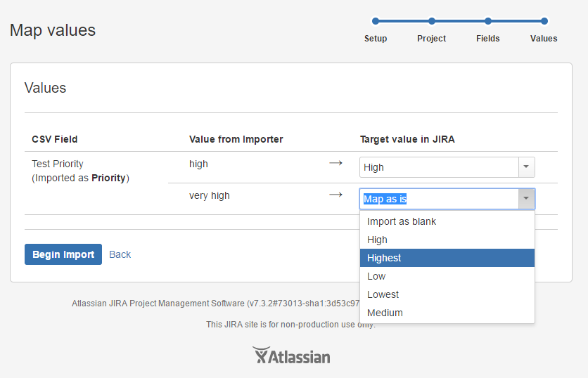Screen dimensions: 588x378
Task: Collapse the 'very high' dropdown arrow
Action: click(526, 199)
